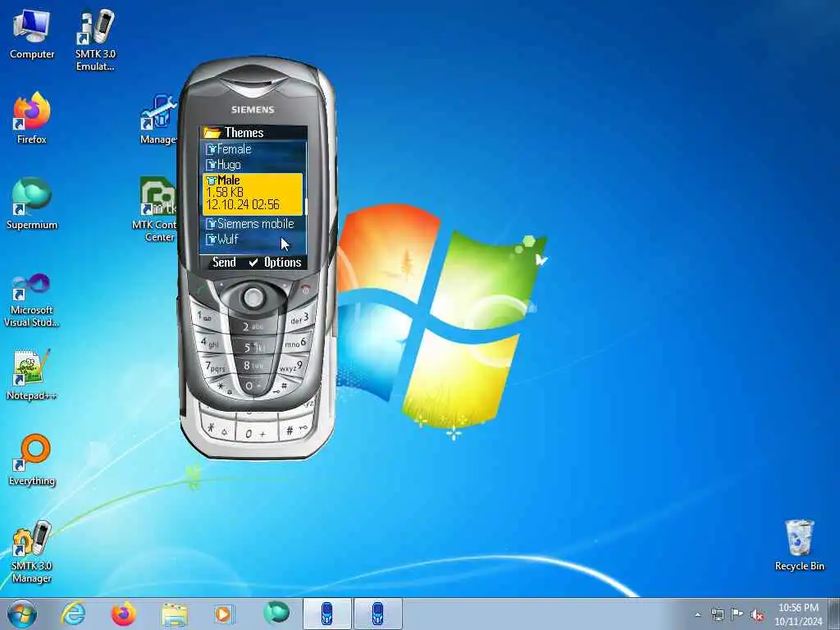Launch Firefox from the taskbar

123,614
